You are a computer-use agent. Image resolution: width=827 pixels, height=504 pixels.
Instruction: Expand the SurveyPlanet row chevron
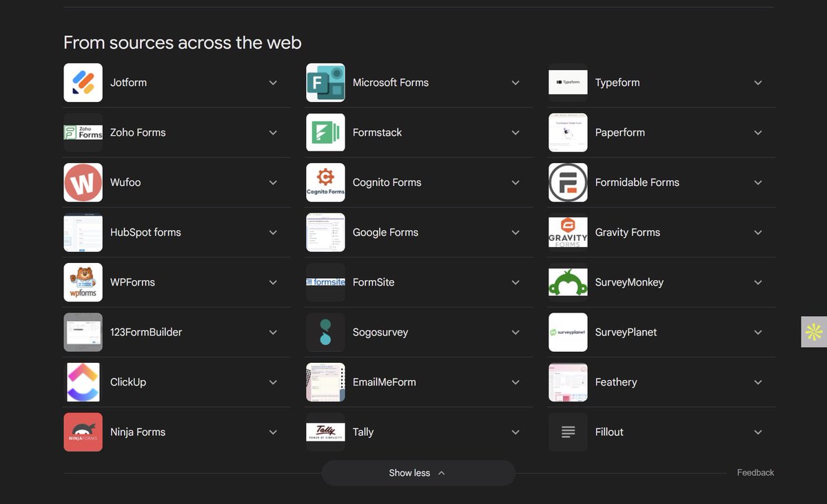click(x=758, y=332)
